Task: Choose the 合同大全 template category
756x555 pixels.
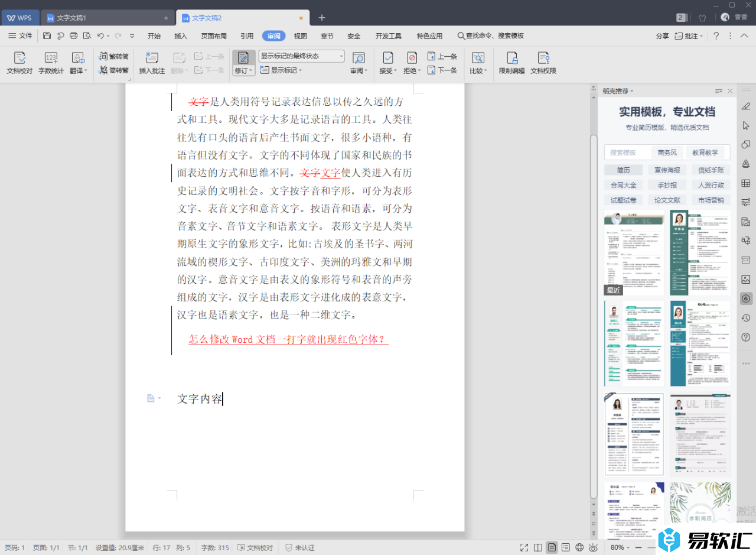Action: [624, 185]
